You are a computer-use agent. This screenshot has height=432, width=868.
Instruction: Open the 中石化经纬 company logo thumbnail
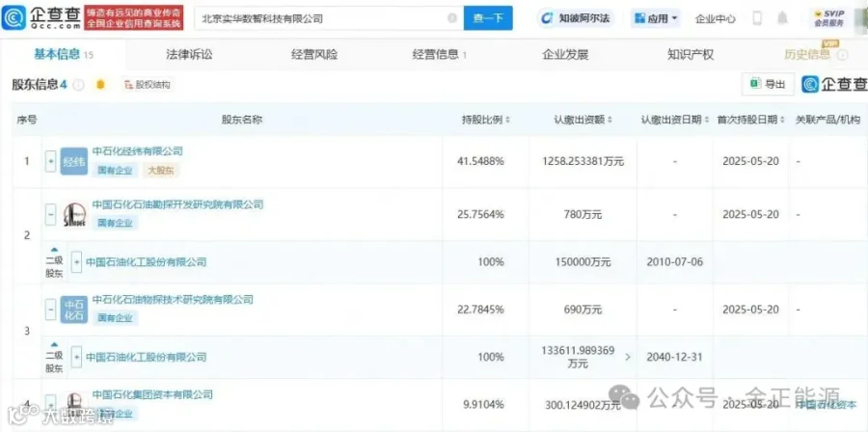click(73, 161)
